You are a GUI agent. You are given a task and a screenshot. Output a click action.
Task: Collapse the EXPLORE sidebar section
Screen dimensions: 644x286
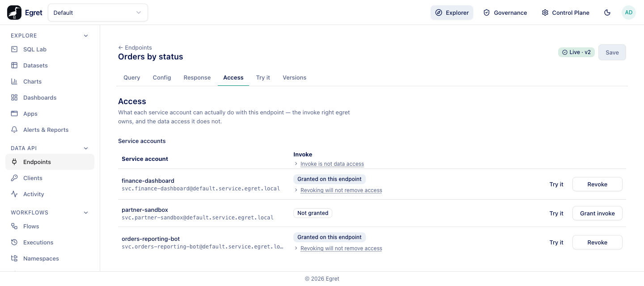tap(86, 36)
